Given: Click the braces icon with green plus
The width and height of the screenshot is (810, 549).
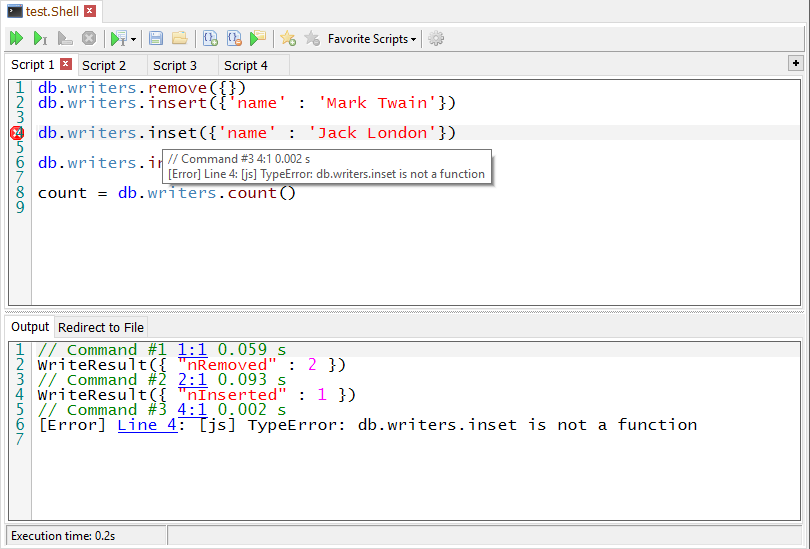Looking at the screenshot, I should 210,39.
